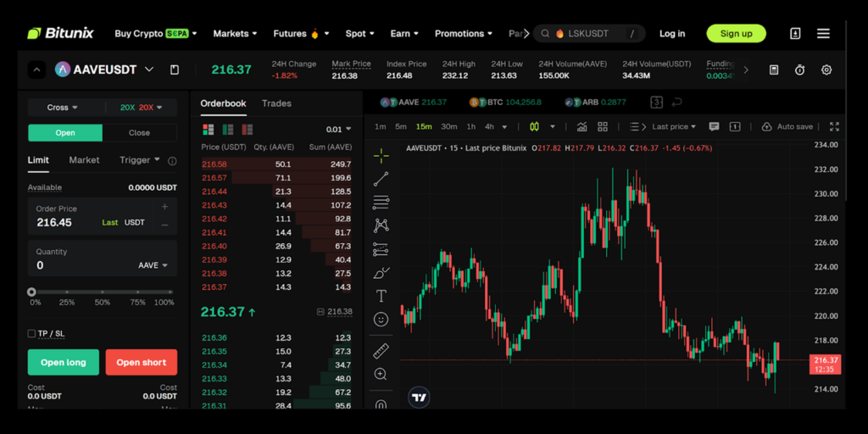Select the 30m timeframe
Viewport: 868px width, 434px height.
(449, 127)
